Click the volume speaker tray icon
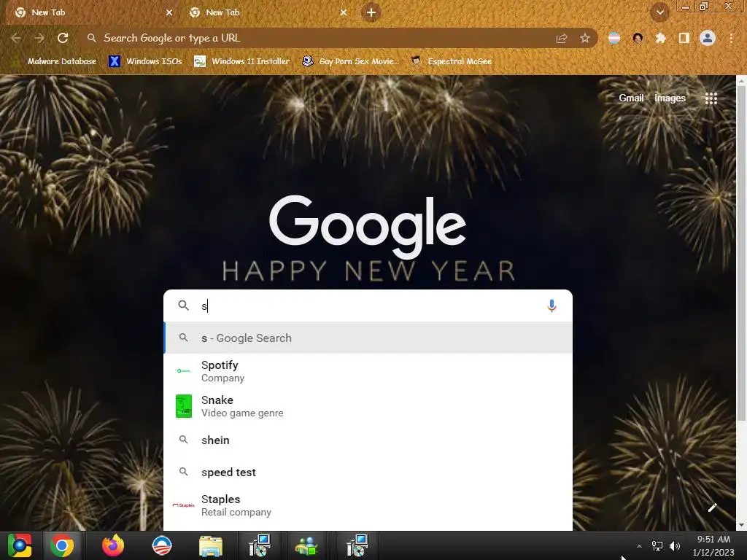The image size is (747, 560). pos(675,546)
